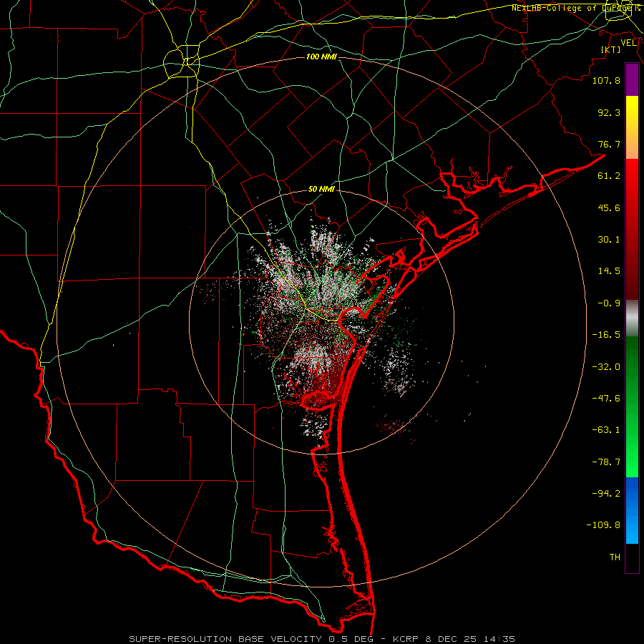
Task: Select the 61.2 scale value
Action: click(609, 176)
